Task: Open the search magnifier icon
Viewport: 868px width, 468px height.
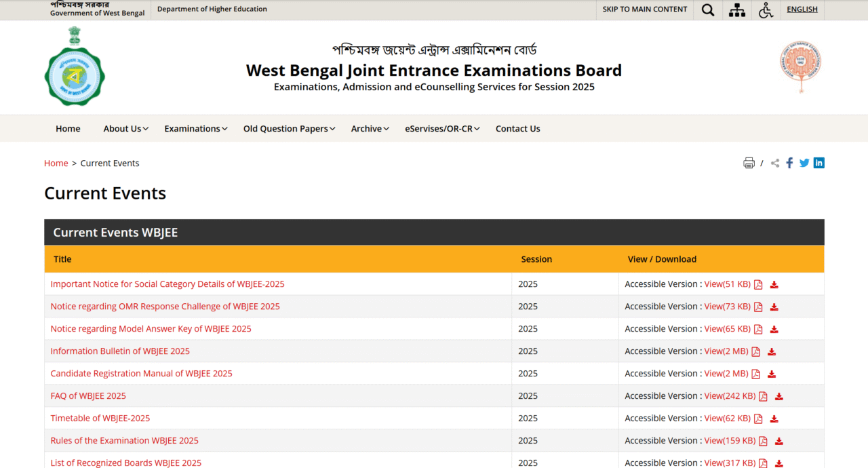Action: click(708, 10)
